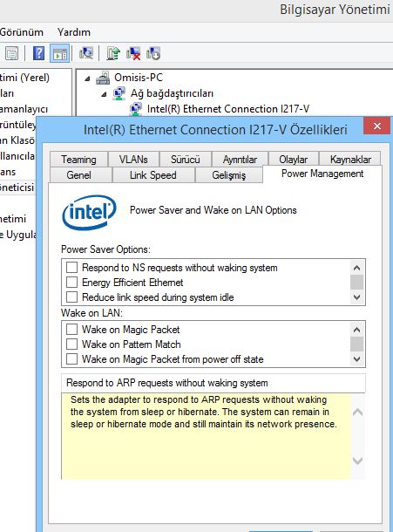Image resolution: width=393 pixels, height=532 pixels.
Task: Click the Wake on LAN scrollbar thumb
Action: click(356, 344)
